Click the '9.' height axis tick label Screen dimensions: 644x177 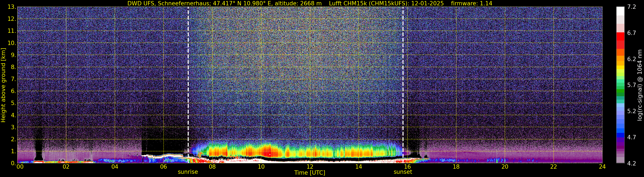click(13, 55)
